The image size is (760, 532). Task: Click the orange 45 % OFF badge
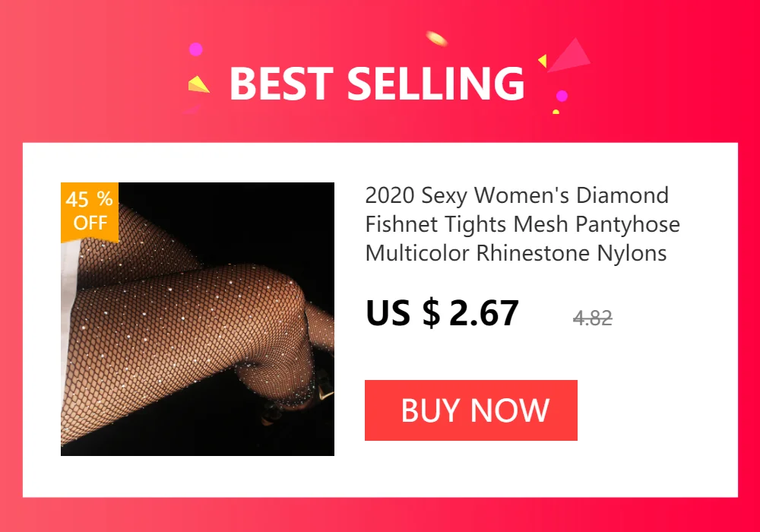coord(90,212)
